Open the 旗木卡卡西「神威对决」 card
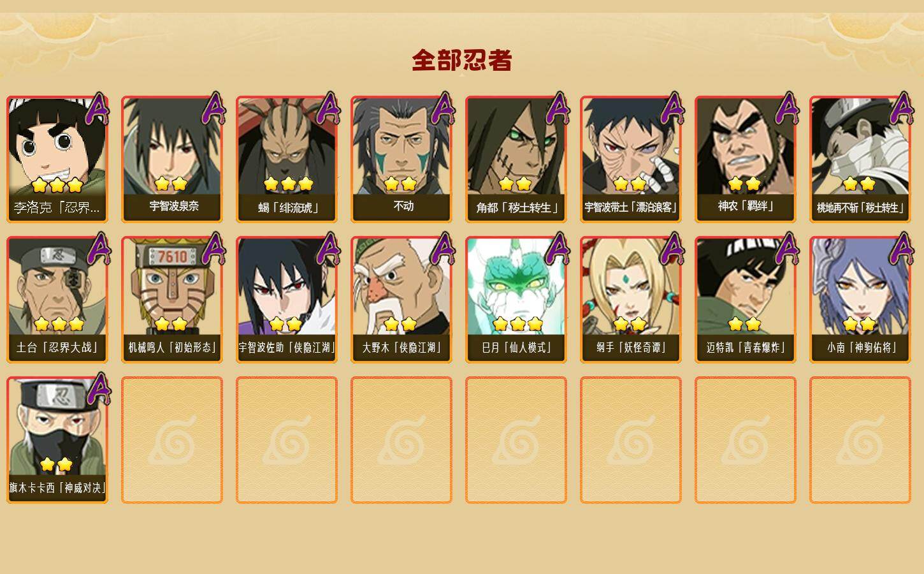The width and height of the screenshot is (924, 574). pos(57,439)
